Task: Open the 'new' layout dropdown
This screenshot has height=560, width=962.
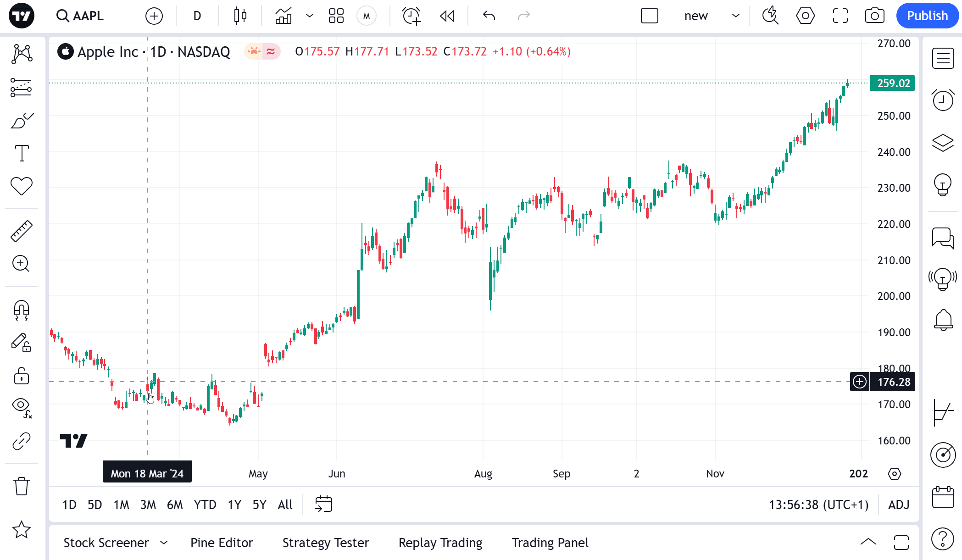Action: click(735, 16)
